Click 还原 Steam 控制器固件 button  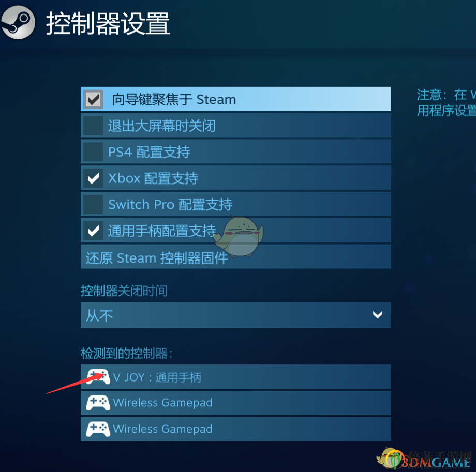(235, 256)
